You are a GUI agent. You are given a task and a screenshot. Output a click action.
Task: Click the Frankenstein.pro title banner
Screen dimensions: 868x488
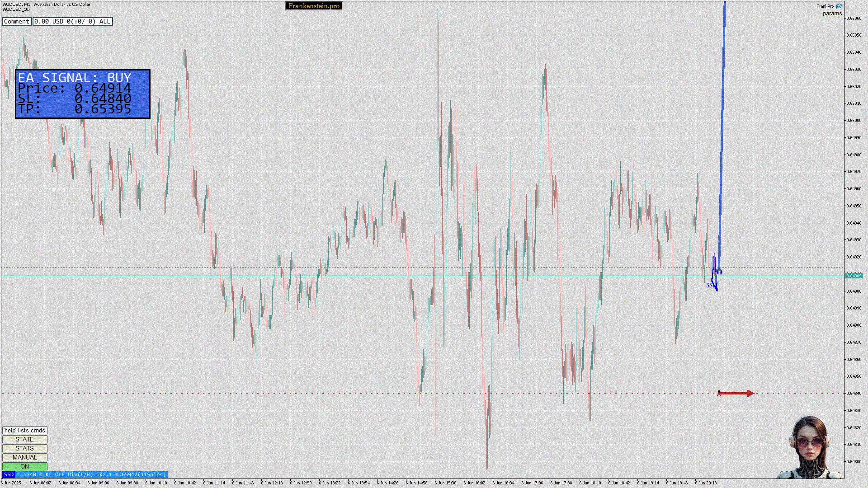314,6
